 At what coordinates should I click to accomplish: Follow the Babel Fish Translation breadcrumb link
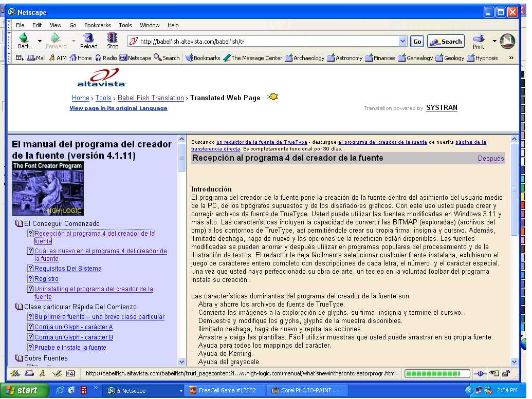pyautogui.click(x=151, y=98)
